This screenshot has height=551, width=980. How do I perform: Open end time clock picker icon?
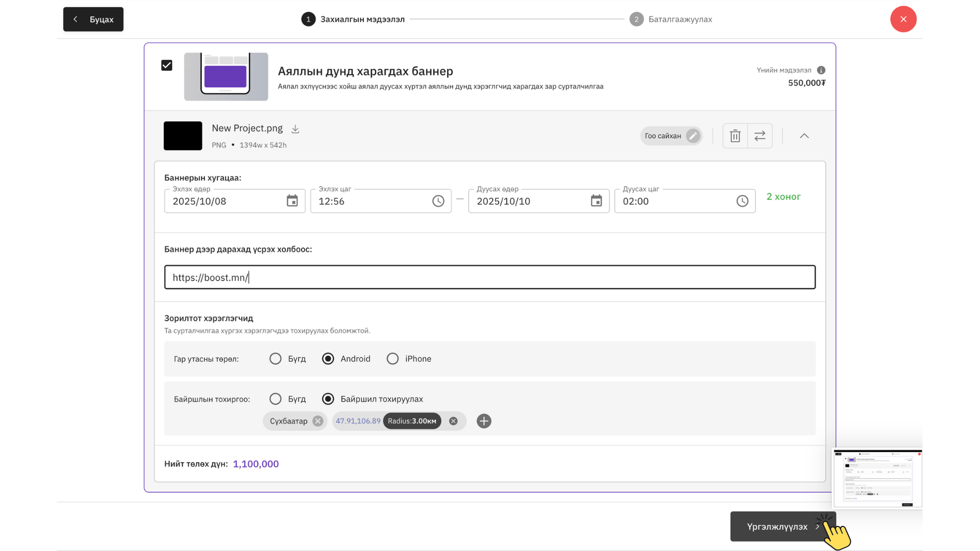point(742,201)
